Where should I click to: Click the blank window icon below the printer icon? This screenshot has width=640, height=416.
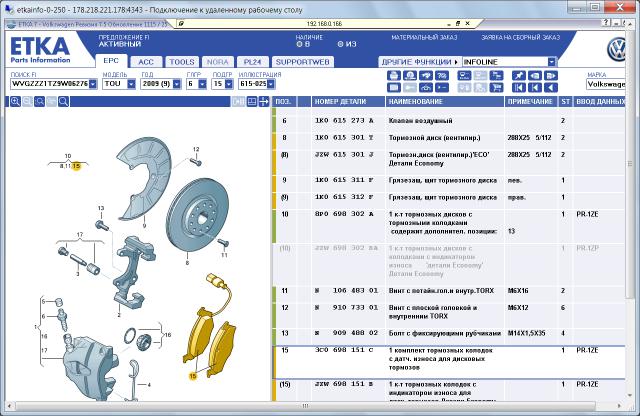(x=393, y=87)
